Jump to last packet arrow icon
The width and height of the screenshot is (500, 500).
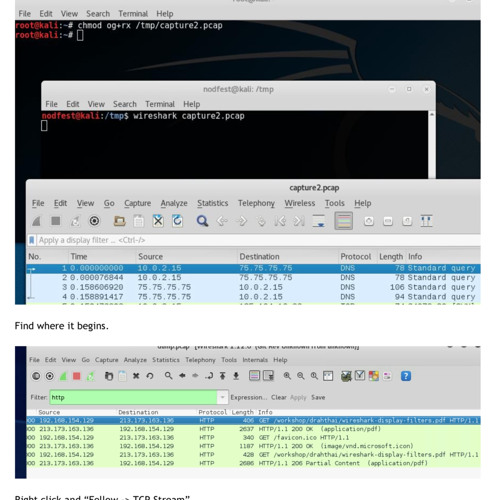(299, 221)
